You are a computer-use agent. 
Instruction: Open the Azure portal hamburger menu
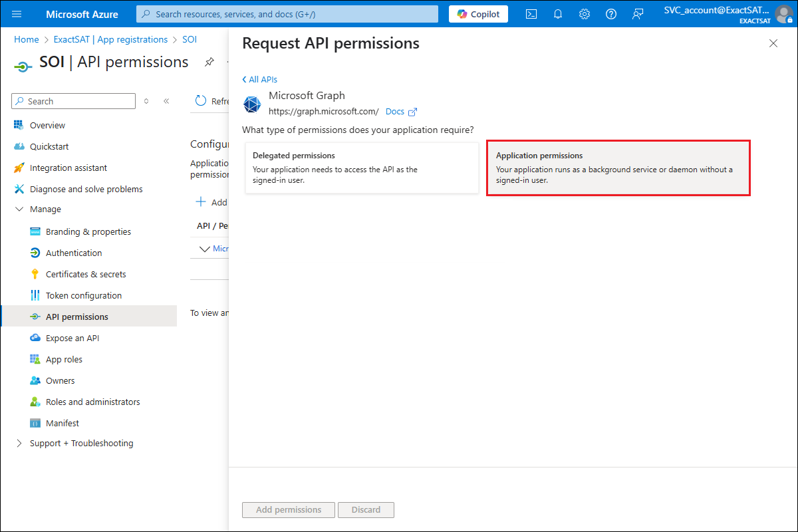coord(17,14)
